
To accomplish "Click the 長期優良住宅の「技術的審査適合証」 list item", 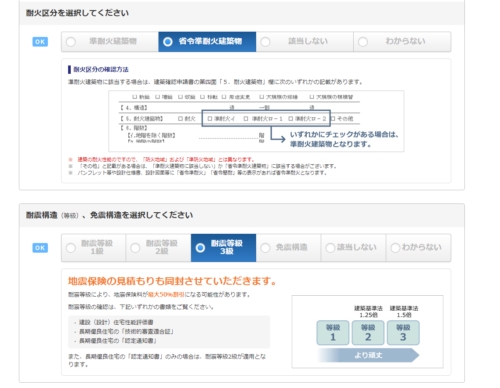I will pyautogui.click(x=126, y=332).
